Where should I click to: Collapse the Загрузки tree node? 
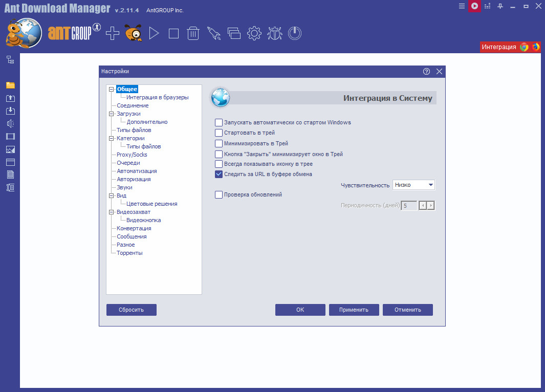pos(111,114)
